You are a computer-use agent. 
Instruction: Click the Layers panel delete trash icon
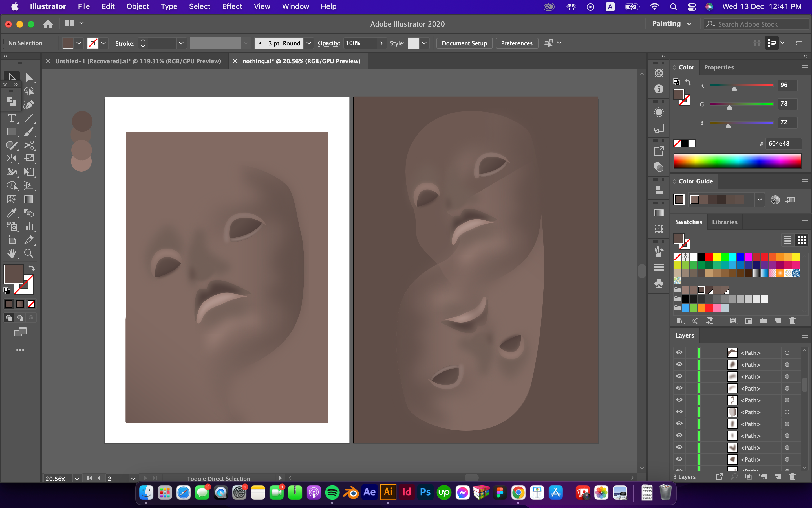tap(792, 476)
